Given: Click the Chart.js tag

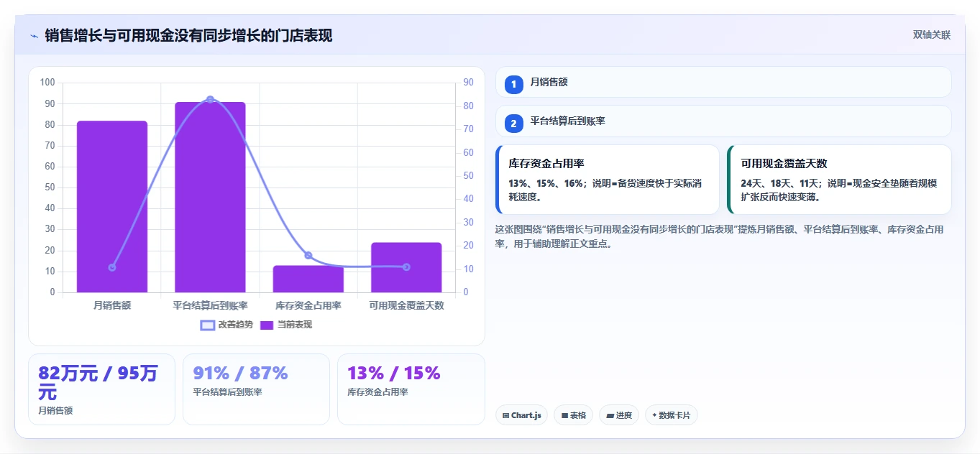Looking at the screenshot, I should pos(522,415).
